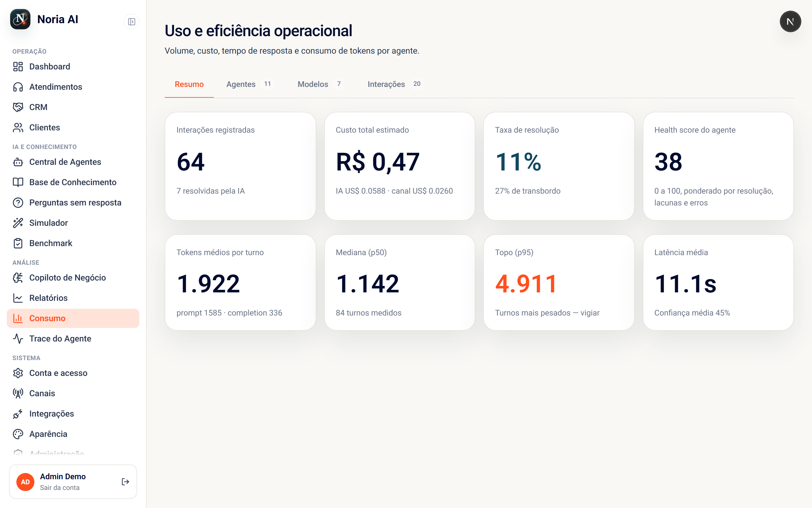
Task: Click the Clientes people icon
Action: pos(18,128)
